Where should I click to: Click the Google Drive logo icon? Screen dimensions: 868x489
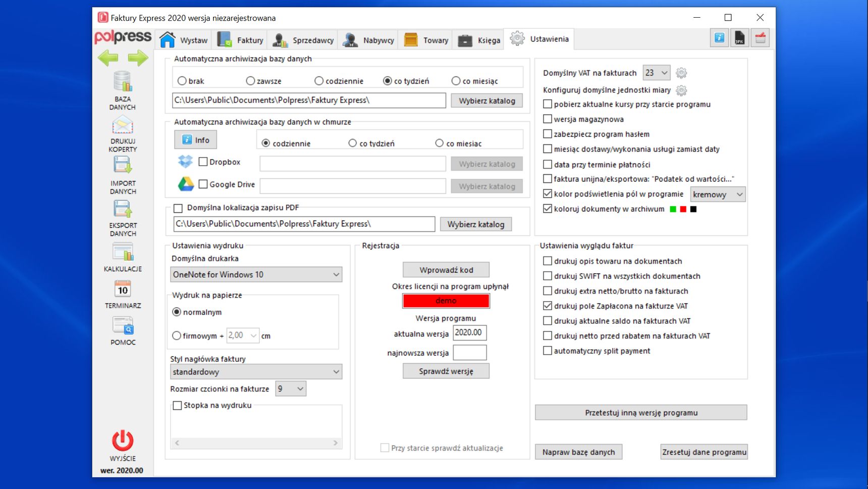pos(186,184)
